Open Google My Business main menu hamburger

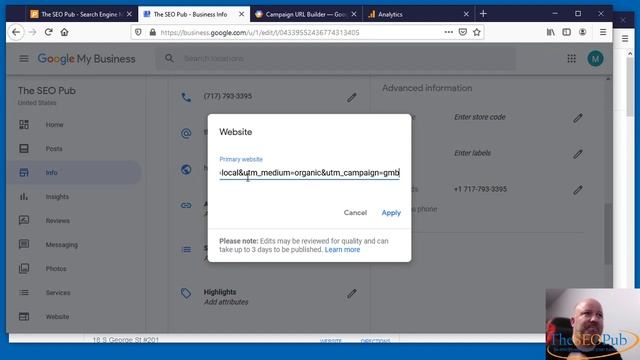pos(24,59)
